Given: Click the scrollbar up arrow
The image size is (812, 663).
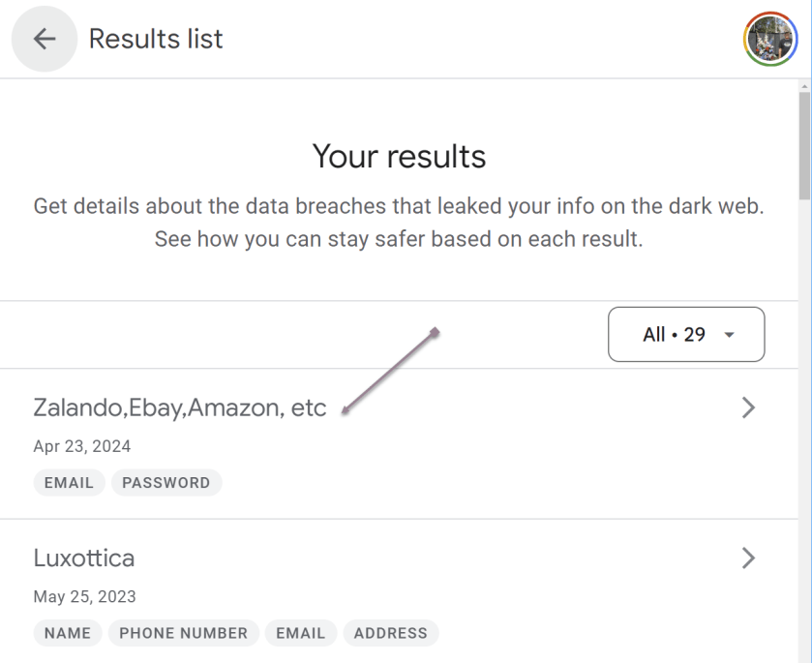Looking at the screenshot, I should click(x=804, y=86).
